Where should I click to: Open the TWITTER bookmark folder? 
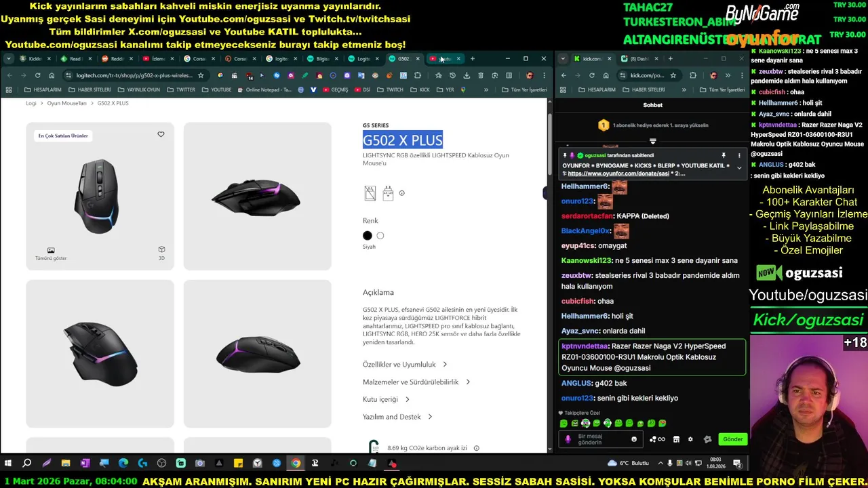click(181, 89)
